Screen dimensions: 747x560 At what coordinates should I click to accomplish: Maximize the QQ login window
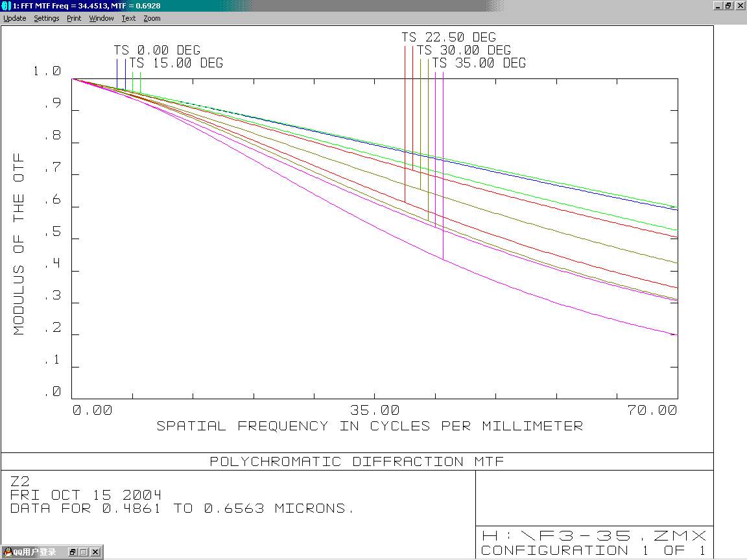tap(84, 552)
